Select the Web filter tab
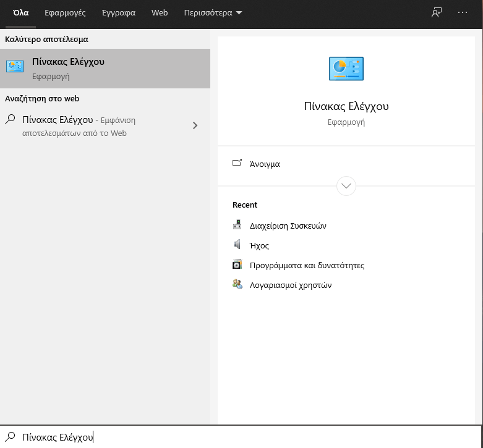 tap(160, 12)
